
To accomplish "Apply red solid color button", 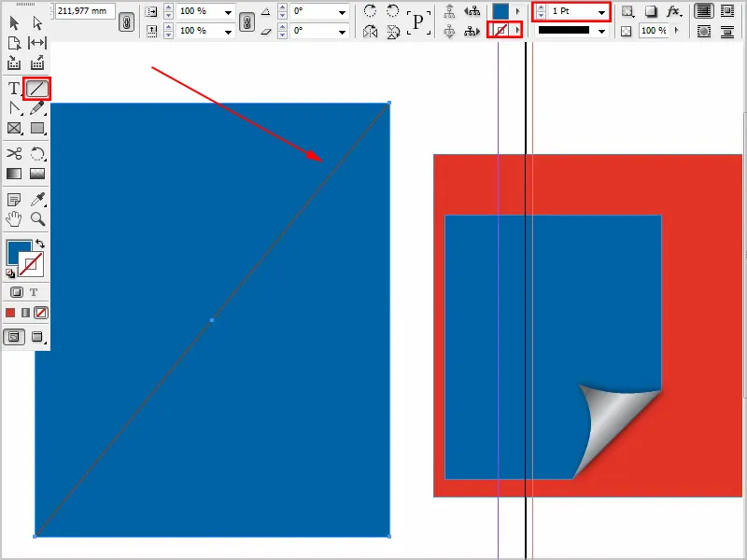I will 10,313.
